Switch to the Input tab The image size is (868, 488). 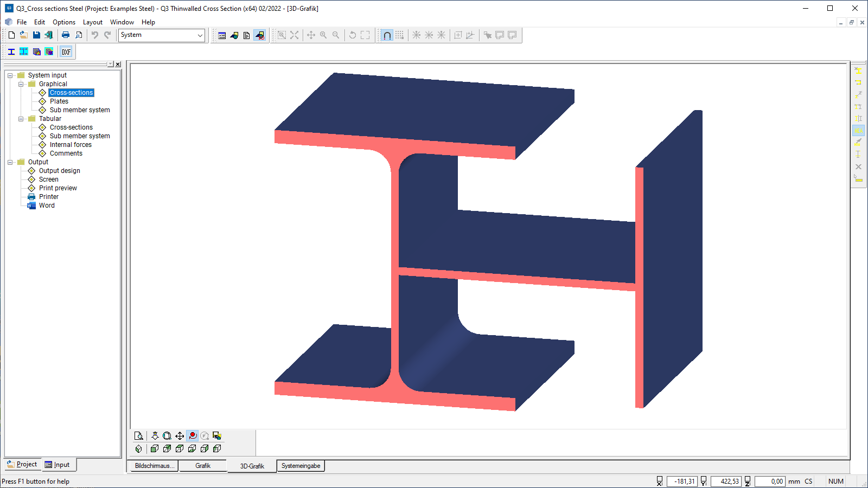(x=59, y=465)
